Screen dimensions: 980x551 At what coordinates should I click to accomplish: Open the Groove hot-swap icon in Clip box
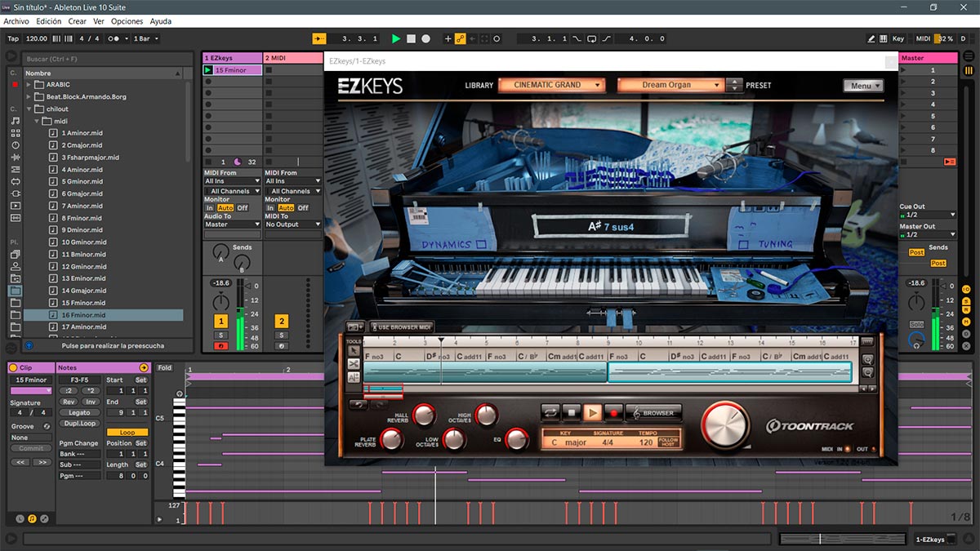47,426
